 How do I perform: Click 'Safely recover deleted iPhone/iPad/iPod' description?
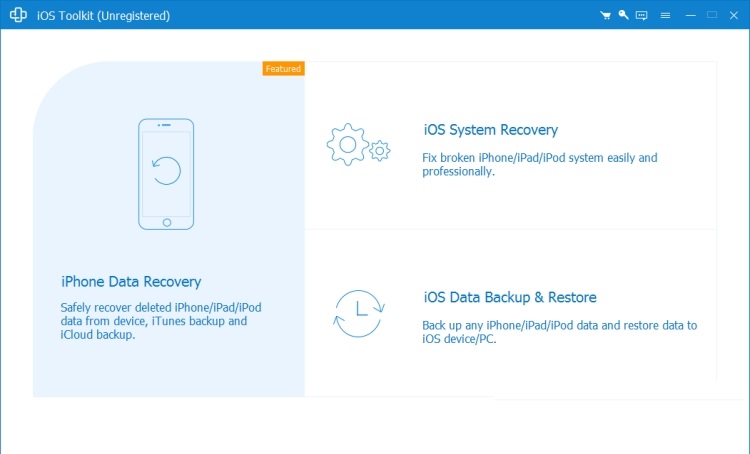161,321
